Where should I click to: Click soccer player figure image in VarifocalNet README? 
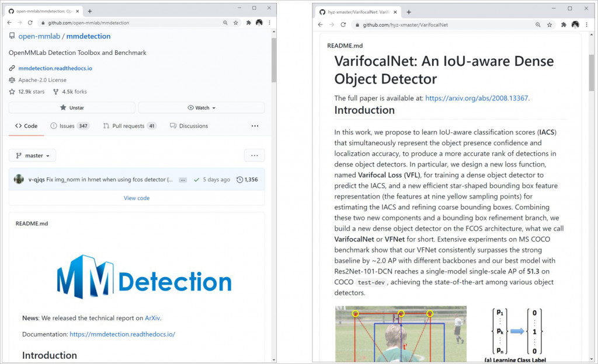pyautogui.click(x=401, y=334)
